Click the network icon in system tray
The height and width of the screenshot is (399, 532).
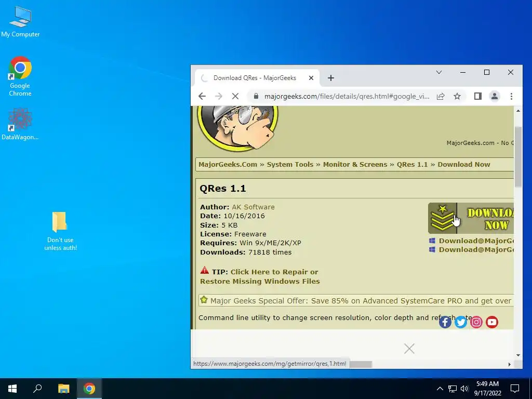pos(453,389)
